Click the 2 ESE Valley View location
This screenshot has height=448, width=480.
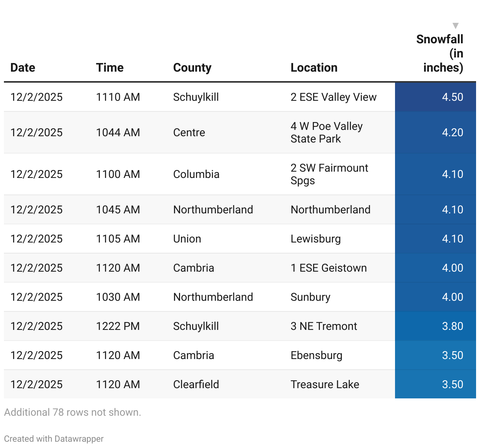coord(333,97)
